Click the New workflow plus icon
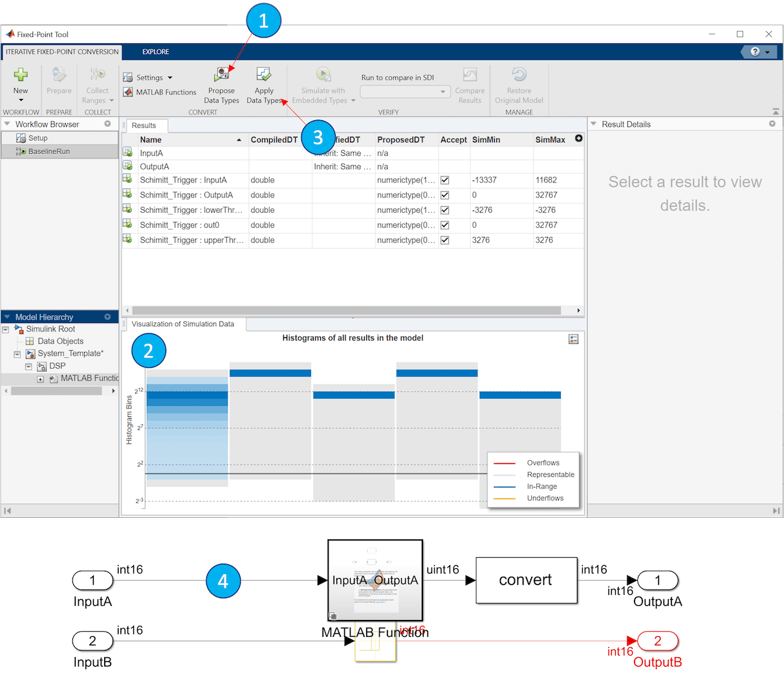This screenshot has width=784, height=699. pyautogui.click(x=21, y=75)
